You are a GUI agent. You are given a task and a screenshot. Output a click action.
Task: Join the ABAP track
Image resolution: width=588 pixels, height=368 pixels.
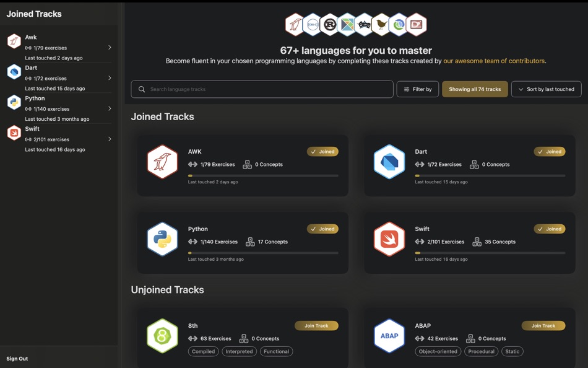pos(543,326)
